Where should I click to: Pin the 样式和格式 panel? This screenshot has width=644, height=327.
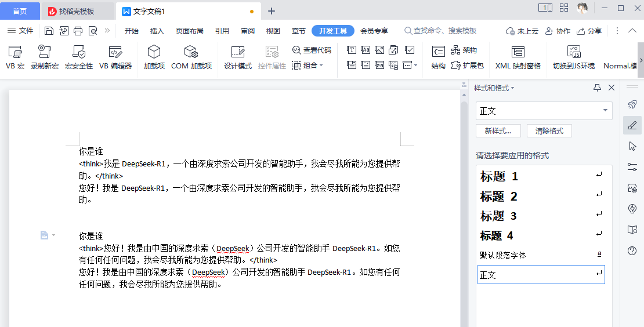click(597, 88)
